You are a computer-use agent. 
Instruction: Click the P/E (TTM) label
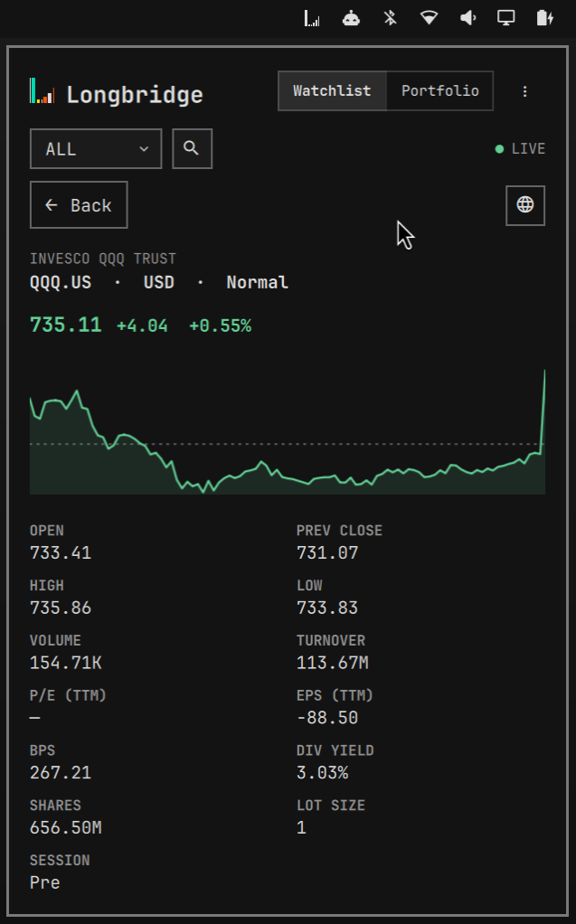[x=68, y=695]
